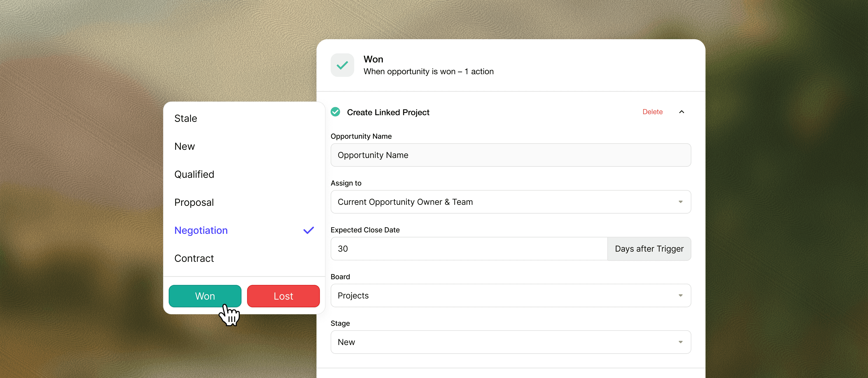Screen dimensions: 868x378
Task: Choose the Qualified stage option
Action: click(x=194, y=175)
